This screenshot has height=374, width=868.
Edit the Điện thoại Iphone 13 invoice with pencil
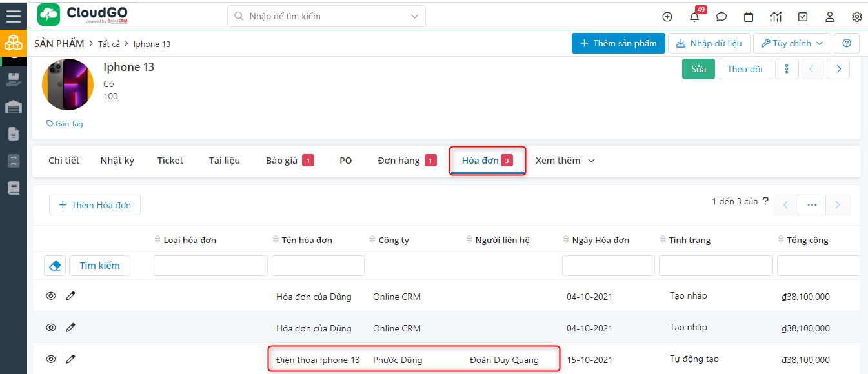(x=71, y=359)
